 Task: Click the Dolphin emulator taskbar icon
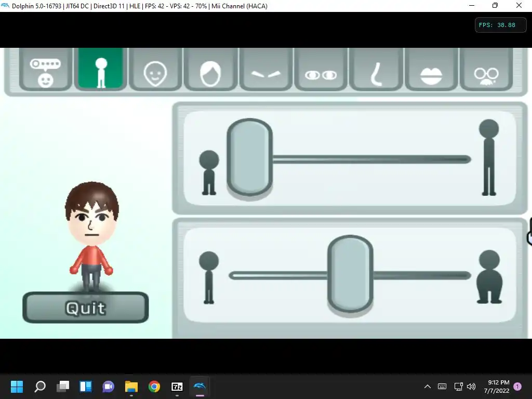coord(200,387)
